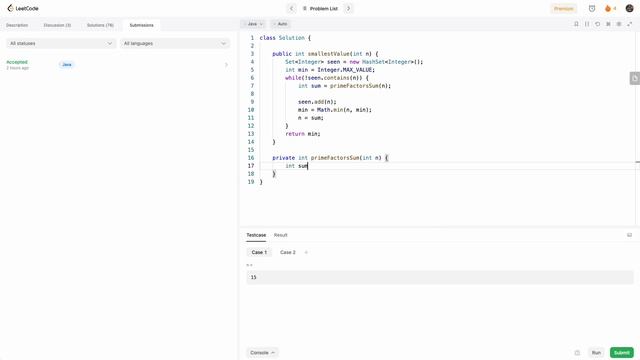Click the 'class Solution {' line
Image resolution: width=640 pixels, height=360 pixels.
(285, 38)
